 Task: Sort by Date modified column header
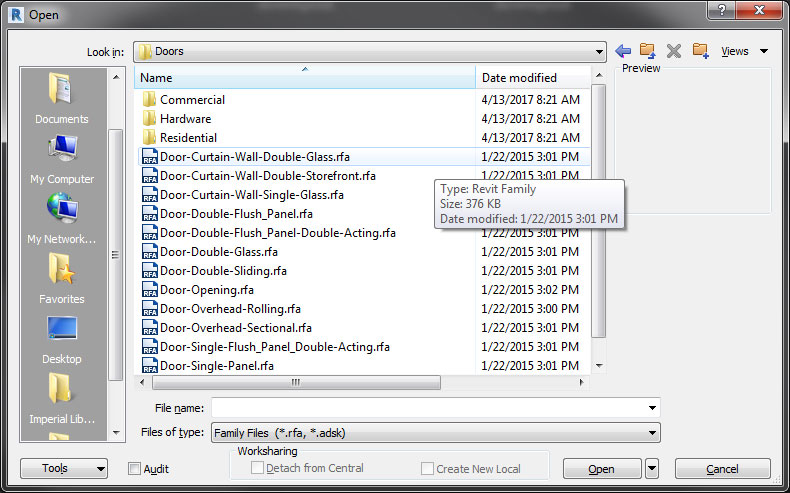point(533,78)
